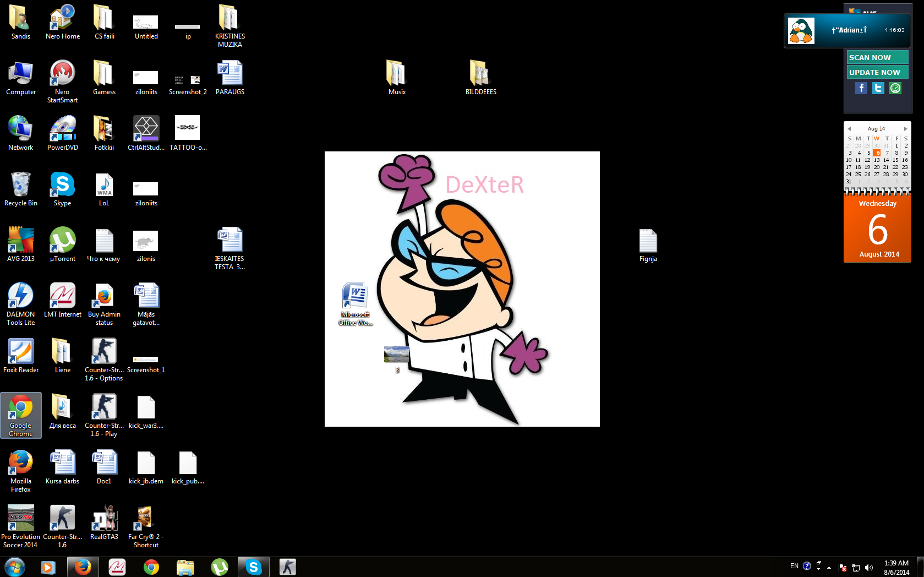Open the BILDDEEES folder
Screen dimensions: 924x577
tap(480, 78)
